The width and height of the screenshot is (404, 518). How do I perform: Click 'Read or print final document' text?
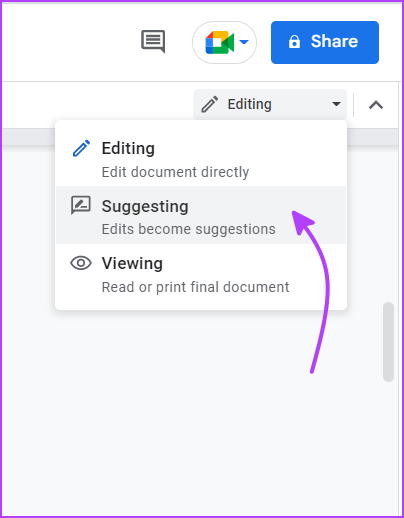coord(195,287)
